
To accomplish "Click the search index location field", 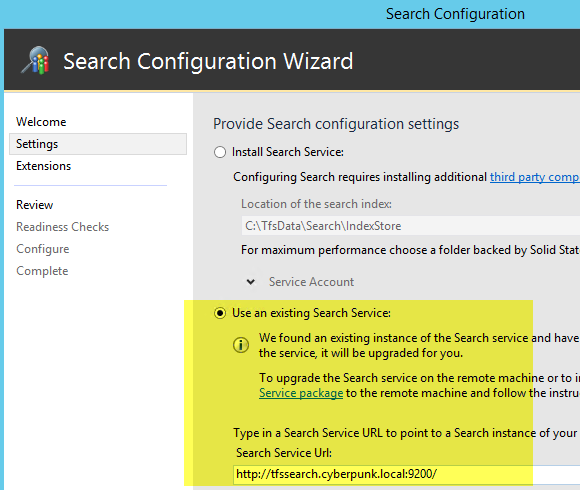I will 411,226.
